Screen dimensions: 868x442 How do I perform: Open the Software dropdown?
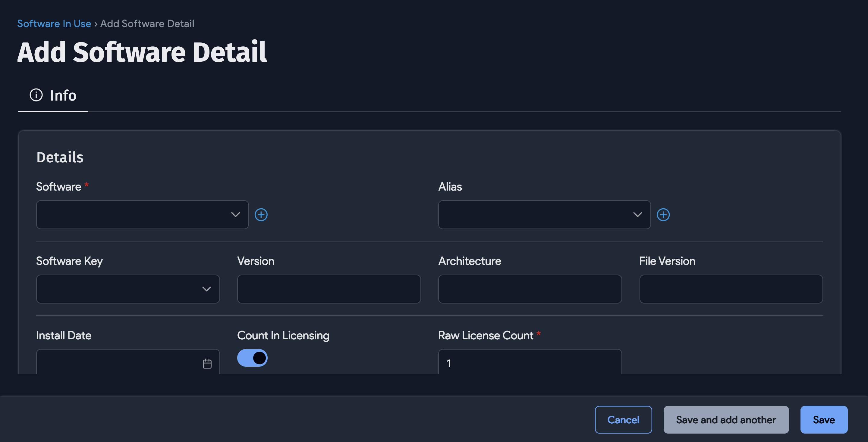[142, 214]
